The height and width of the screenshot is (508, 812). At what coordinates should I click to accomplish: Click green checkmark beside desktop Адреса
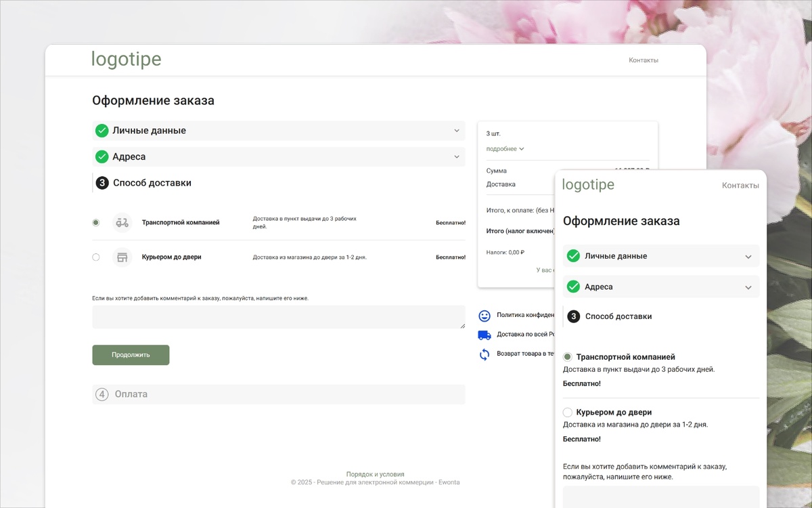click(x=102, y=156)
